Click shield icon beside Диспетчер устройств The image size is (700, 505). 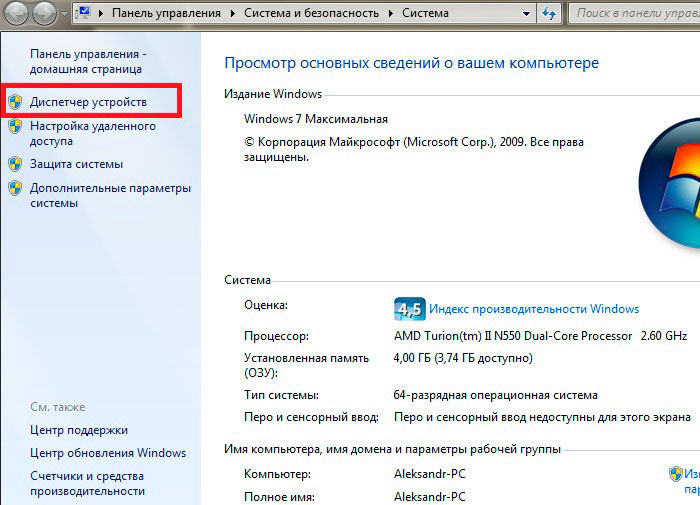click(15, 102)
